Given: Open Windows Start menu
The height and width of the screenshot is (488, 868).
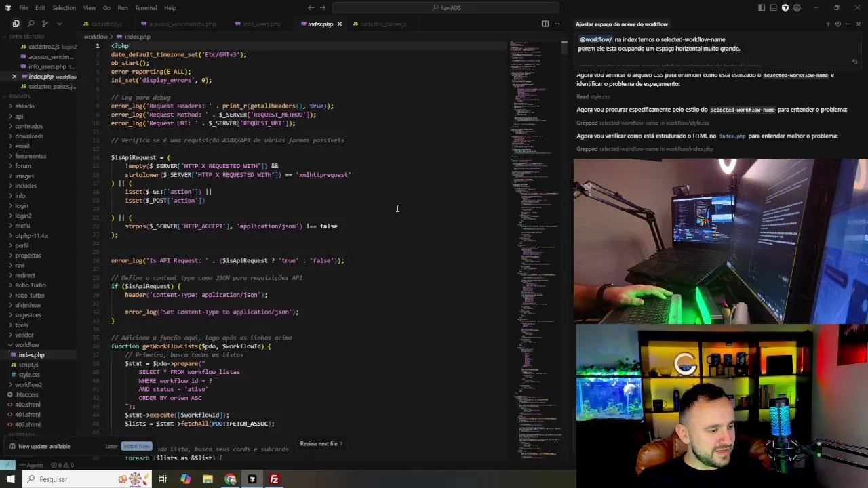Looking at the screenshot, I should point(10,479).
